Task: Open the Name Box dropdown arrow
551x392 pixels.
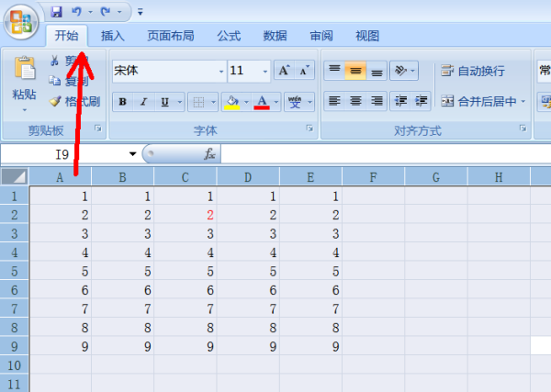Action: coord(133,154)
